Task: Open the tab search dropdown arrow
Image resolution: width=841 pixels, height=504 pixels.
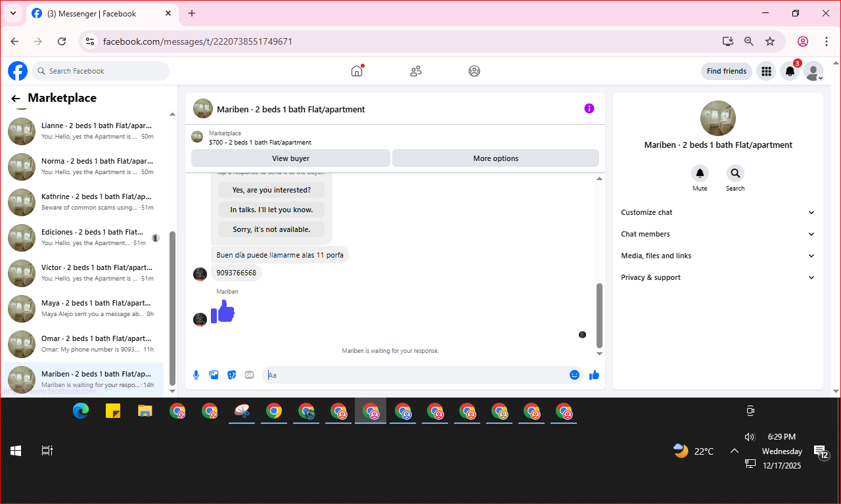Action: [x=12, y=13]
